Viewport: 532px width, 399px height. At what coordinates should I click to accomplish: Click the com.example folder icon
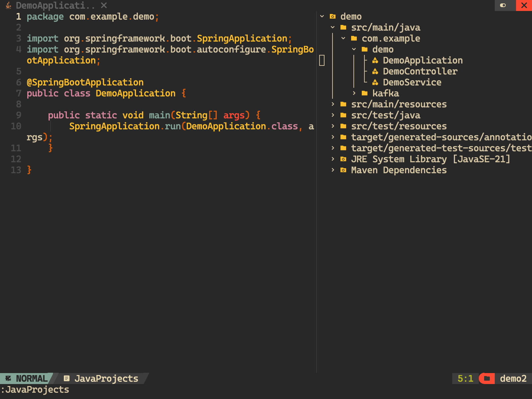354,38
